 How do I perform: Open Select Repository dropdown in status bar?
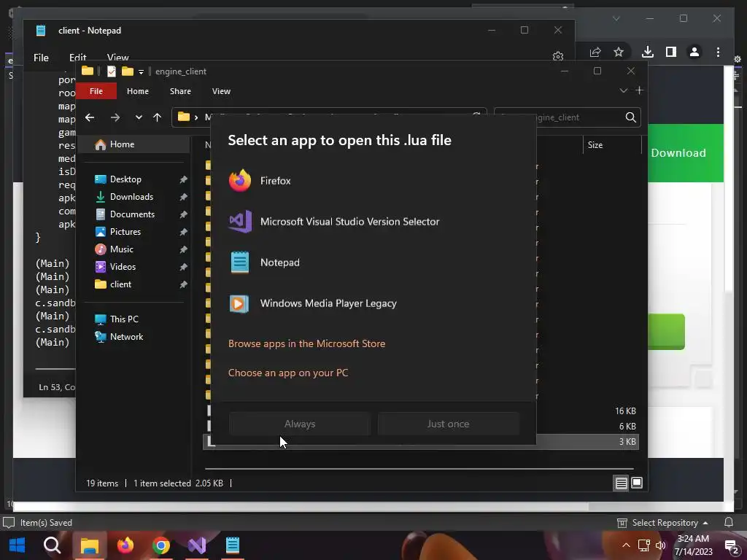point(662,522)
